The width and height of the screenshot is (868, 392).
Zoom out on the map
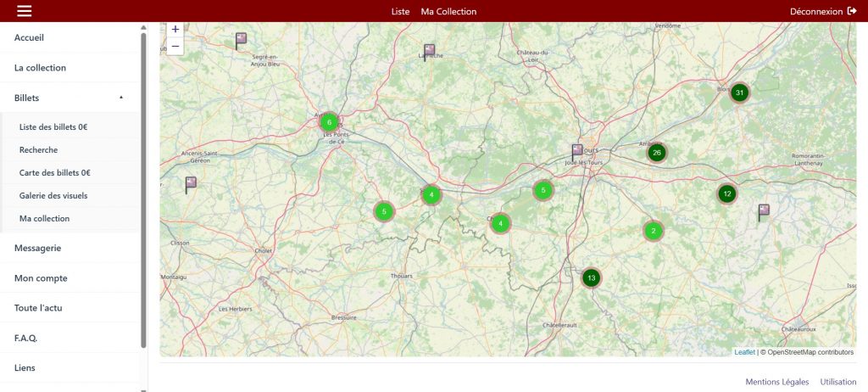pyautogui.click(x=175, y=46)
